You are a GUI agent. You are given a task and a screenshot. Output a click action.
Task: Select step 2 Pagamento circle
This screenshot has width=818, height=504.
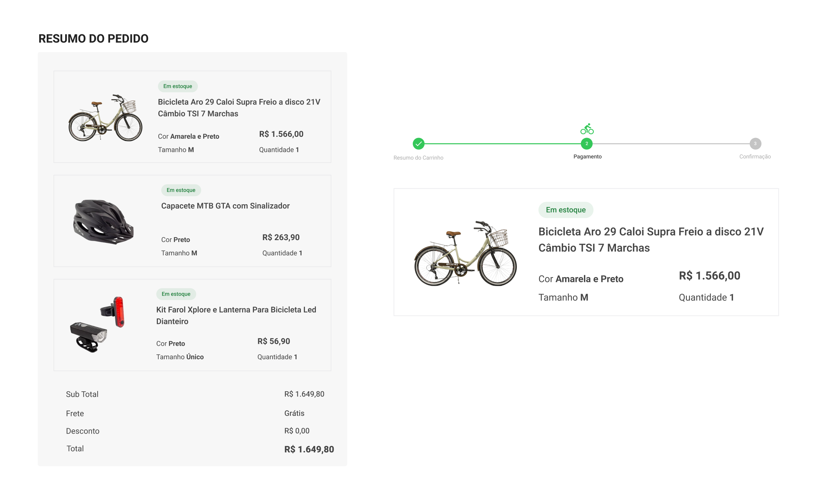pyautogui.click(x=587, y=144)
